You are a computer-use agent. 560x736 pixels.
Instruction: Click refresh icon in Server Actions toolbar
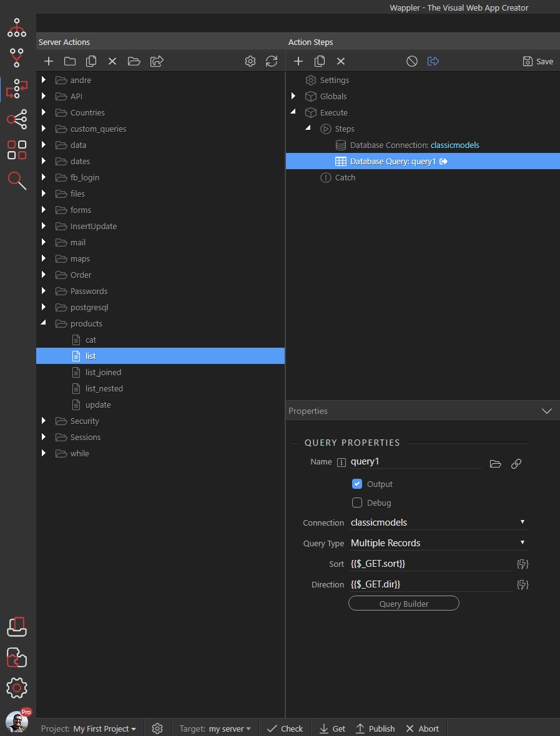click(x=272, y=61)
